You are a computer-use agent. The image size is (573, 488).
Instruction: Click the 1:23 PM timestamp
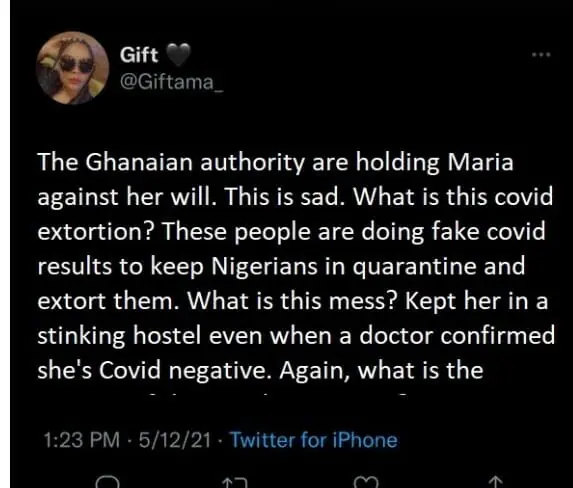point(81,440)
